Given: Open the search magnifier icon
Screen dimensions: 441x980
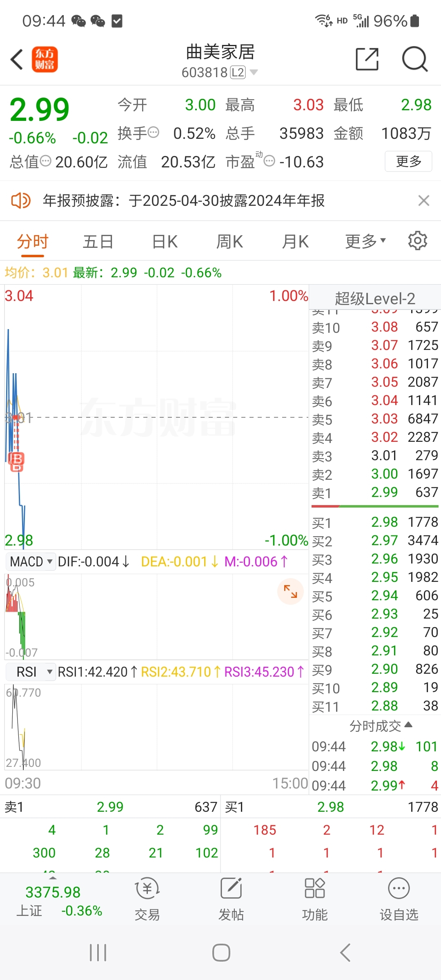Looking at the screenshot, I should pyautogui.click(x=414, y=59).
